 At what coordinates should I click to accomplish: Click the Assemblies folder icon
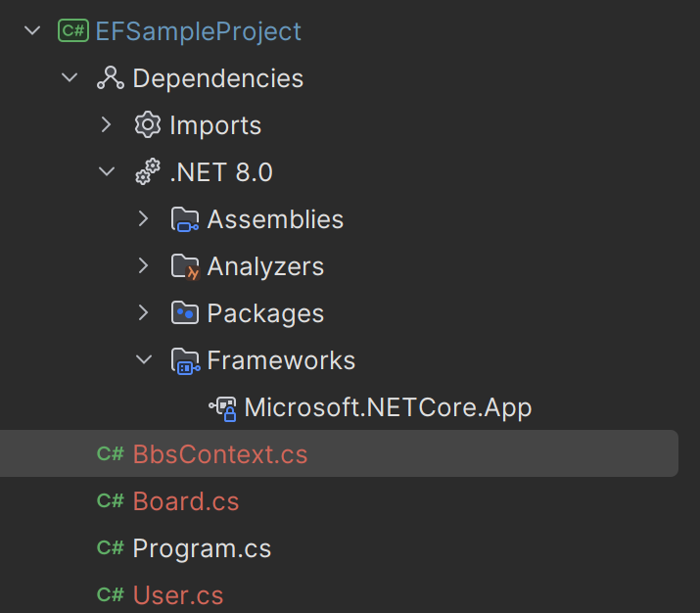coord(185,219)
